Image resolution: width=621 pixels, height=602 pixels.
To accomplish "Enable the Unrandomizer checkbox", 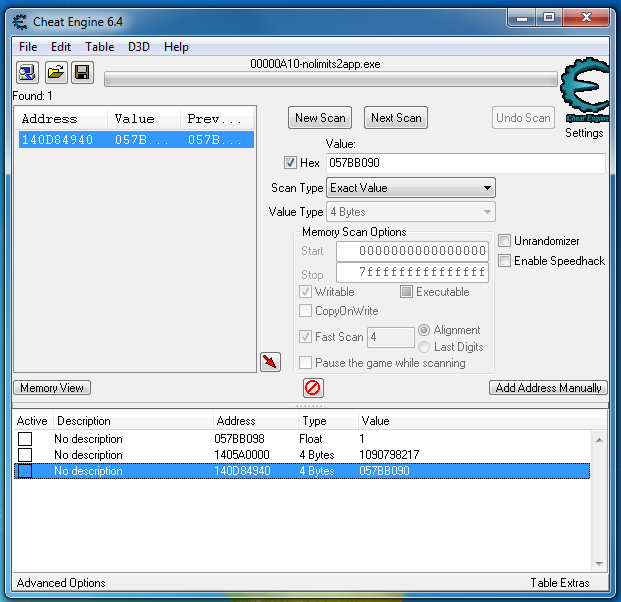I will coord(504,240).
